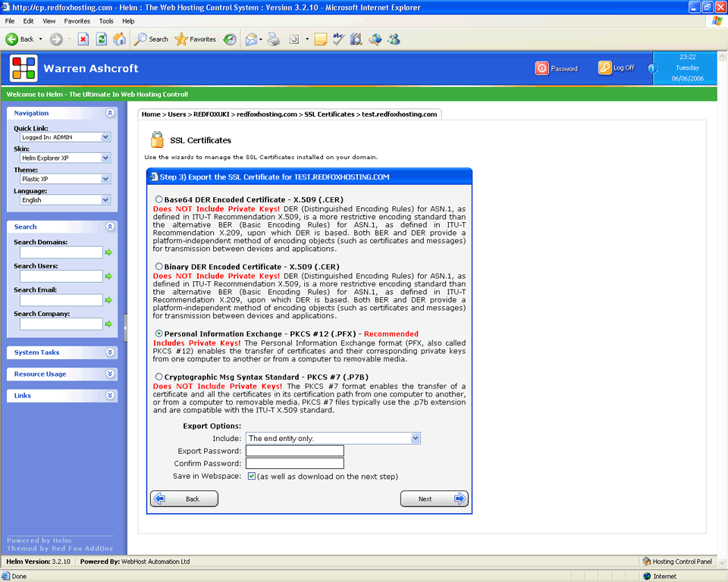Open the Include export options dropdown
The height and width of the screenshot is (582, 728).
pos(334,438)
